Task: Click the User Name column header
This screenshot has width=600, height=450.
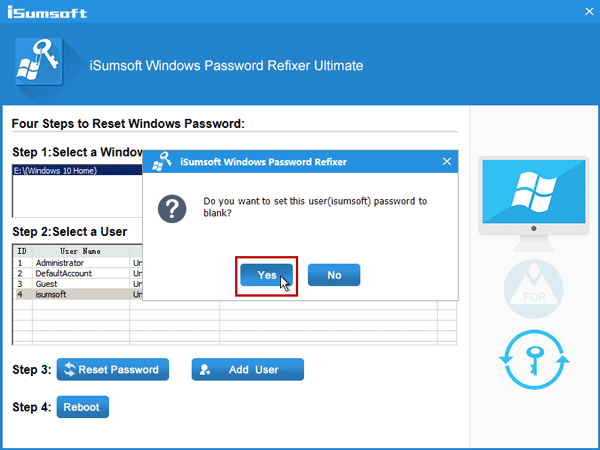Action: pyautogui.click(x=81, y=251)
